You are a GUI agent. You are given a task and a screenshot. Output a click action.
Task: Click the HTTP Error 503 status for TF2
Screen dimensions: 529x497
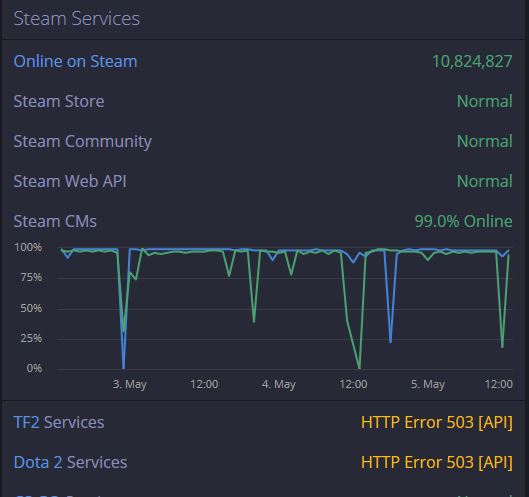(x=437, y=422)
